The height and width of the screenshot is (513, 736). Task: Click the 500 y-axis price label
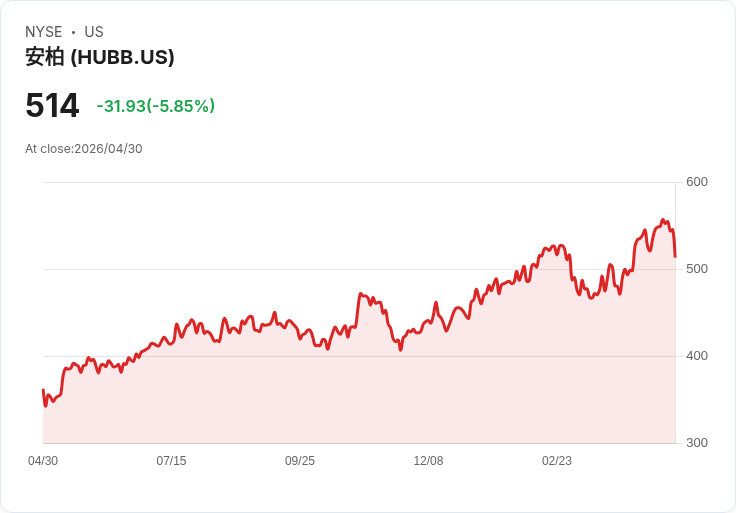coord(697,269)
